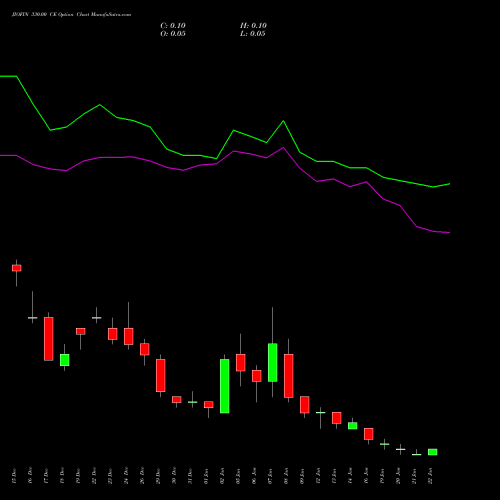The width and height of the screenshot is (500, 500).
Task: Pick the green candlestick for 18 Dec
Action: pyautogui.click(x=65, y=360)
